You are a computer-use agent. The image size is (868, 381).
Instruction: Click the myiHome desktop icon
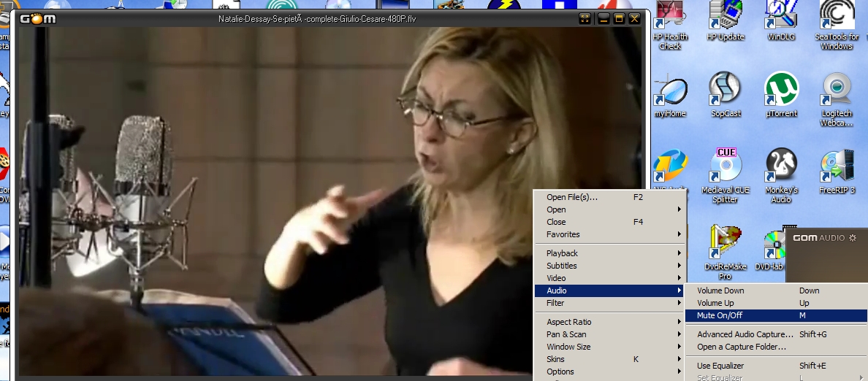(670, 96)
